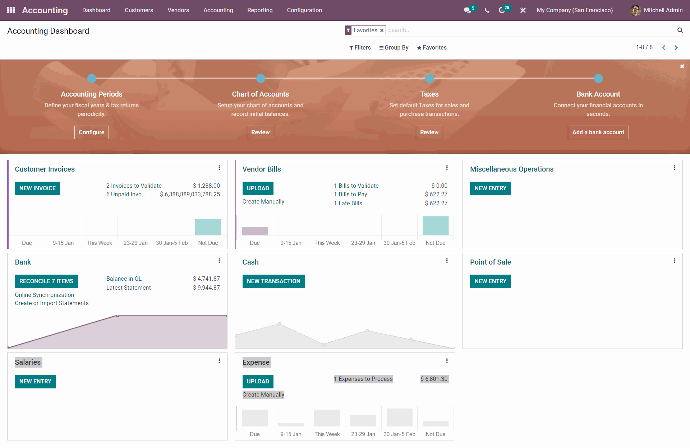This screenshot has height=448, width=690.
Task: Click Add a bank account button
Action: (598, 132)
